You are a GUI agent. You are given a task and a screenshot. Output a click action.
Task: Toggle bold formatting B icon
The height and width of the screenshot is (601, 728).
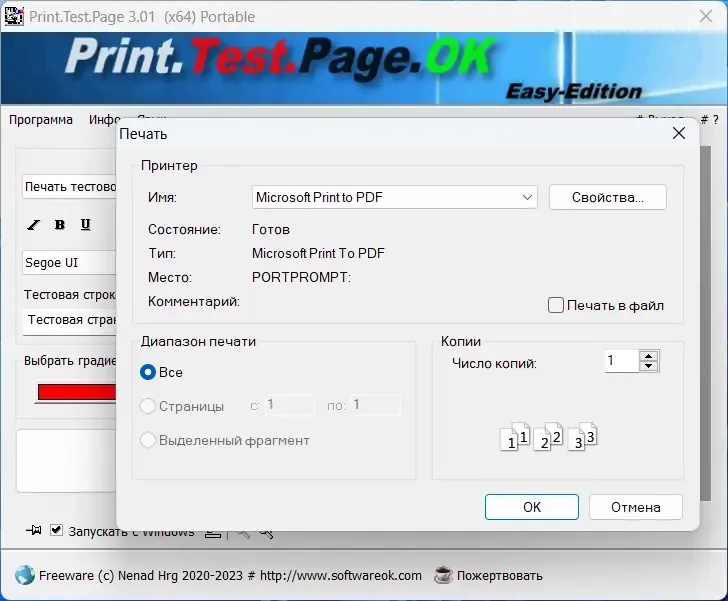[59, 225]
